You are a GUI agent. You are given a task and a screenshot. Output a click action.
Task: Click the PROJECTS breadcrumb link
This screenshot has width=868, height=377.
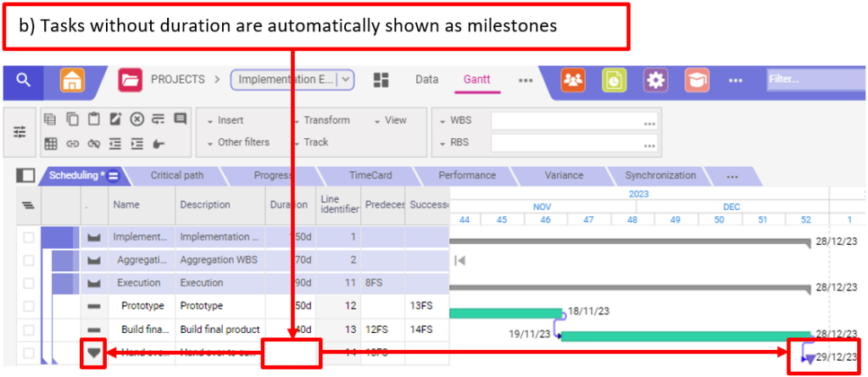click(177, 80)
